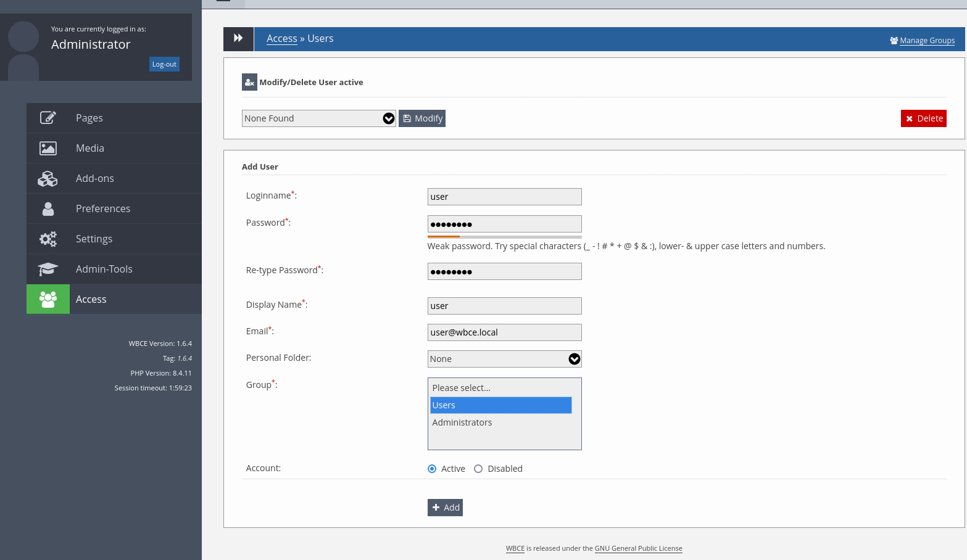Open the Access menu item
The image size is (967, 560).
pyautogui.click(x=114, y=299)
